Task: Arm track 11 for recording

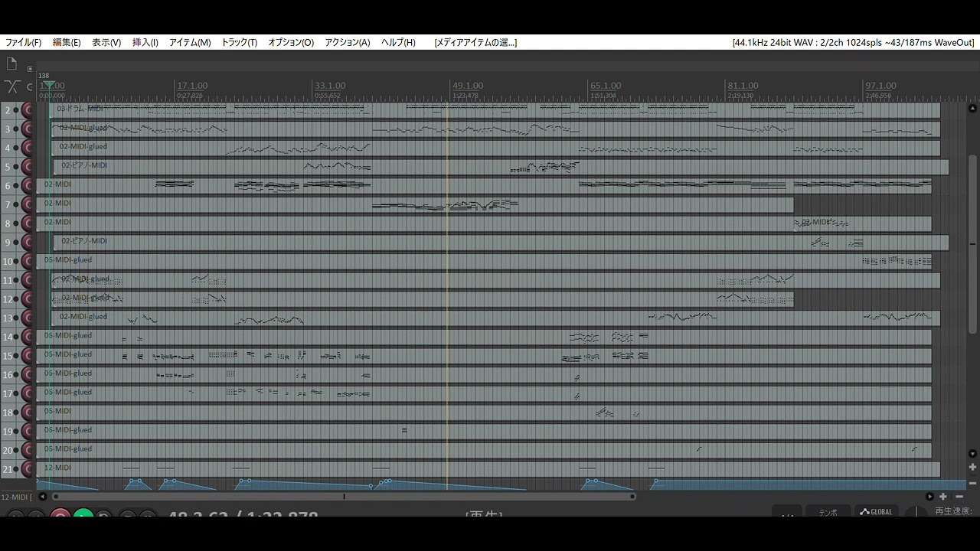Action: (x=28, y=280)
